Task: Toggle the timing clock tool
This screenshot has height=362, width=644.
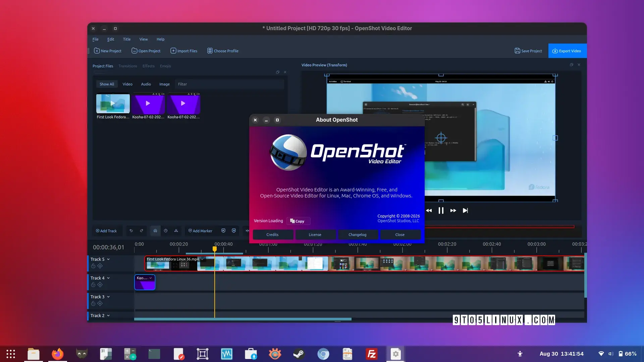Action: coord(166,231)
